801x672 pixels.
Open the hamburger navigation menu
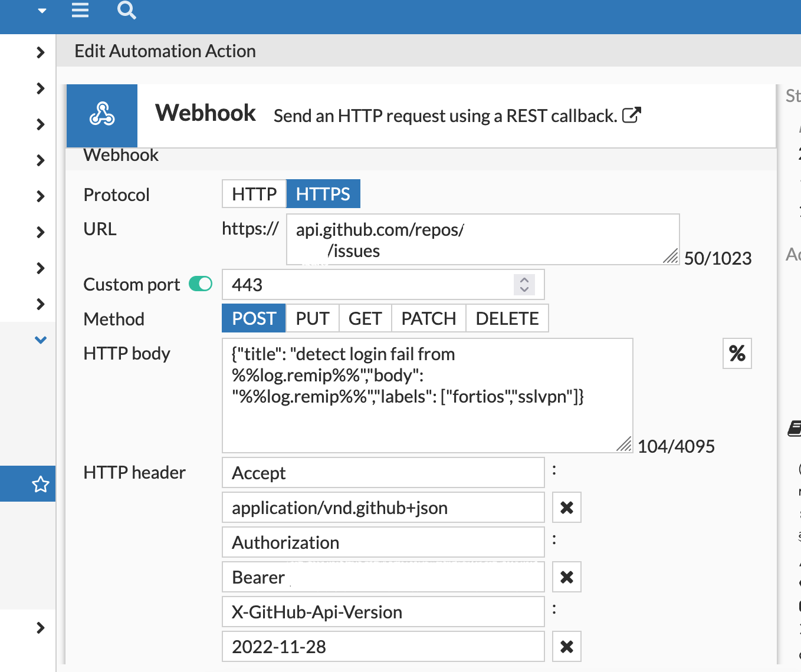pos(80,10)
